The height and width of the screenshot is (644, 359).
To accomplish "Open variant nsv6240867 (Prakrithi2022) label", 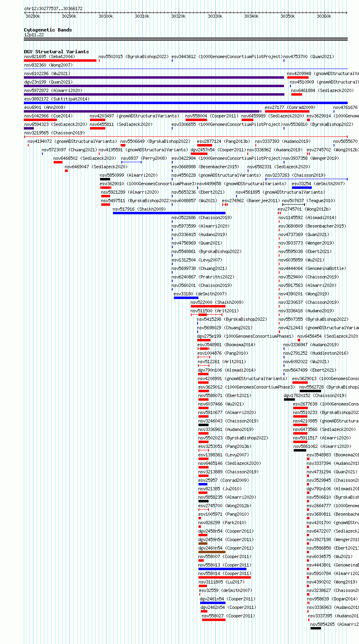I will 203,277.
